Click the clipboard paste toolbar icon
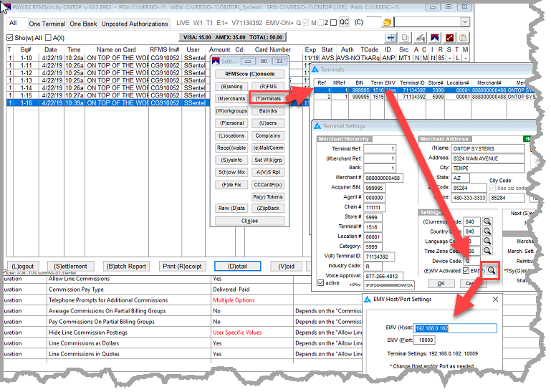 [464, 38]
